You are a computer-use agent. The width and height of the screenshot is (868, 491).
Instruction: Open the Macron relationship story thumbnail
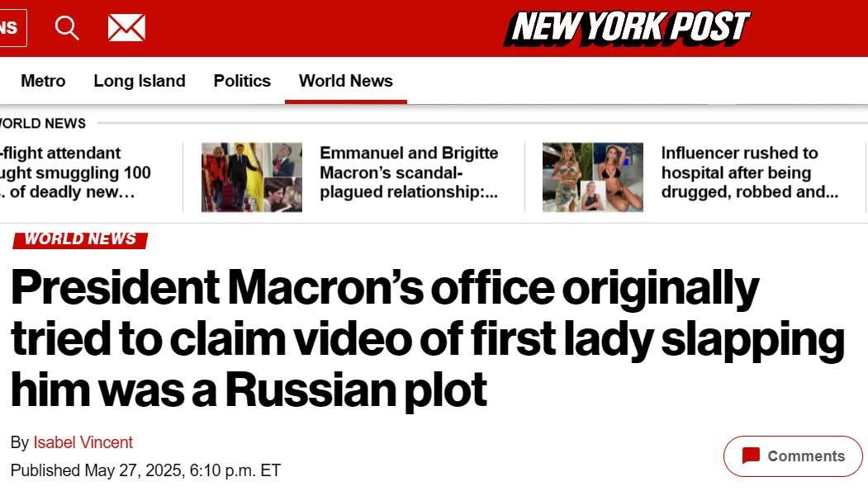(252, 177)
